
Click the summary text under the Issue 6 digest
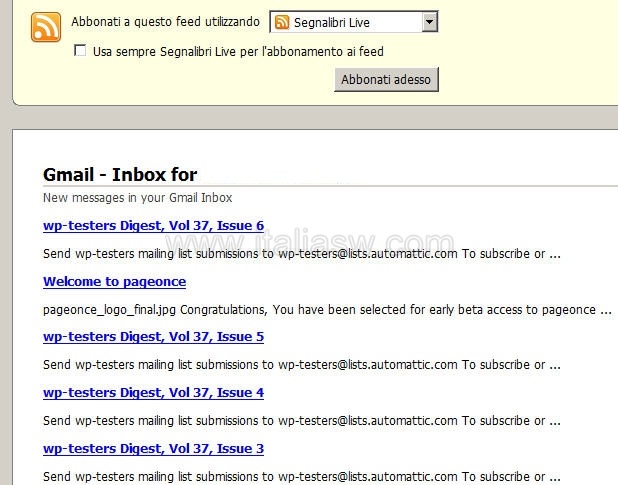[302, 254]
